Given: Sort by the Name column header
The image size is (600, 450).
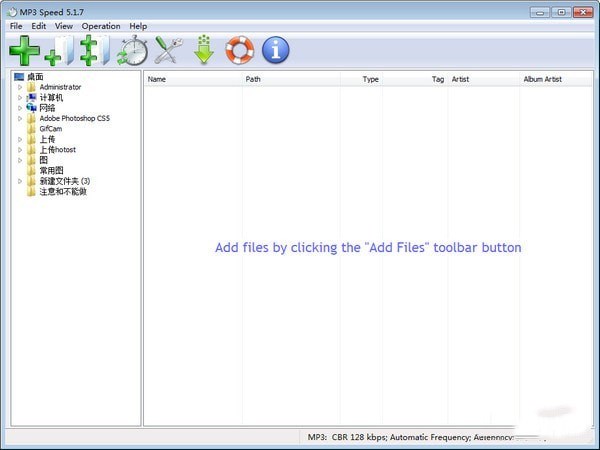Looking at the screenshot, I should pos(193,79).
